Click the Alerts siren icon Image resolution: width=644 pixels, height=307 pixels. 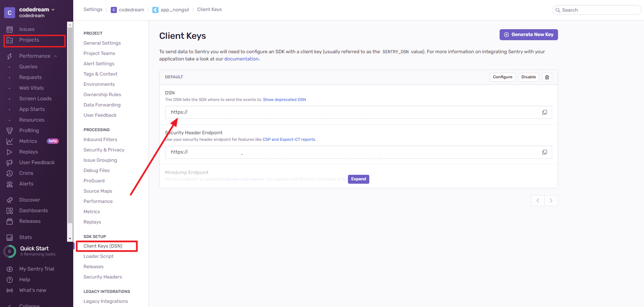click(x=10, y=184)
